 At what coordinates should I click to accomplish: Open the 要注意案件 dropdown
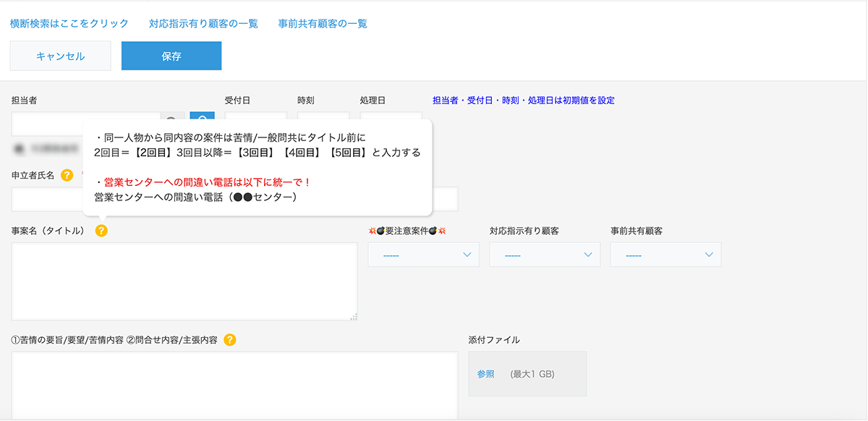(x=423, y=255)
